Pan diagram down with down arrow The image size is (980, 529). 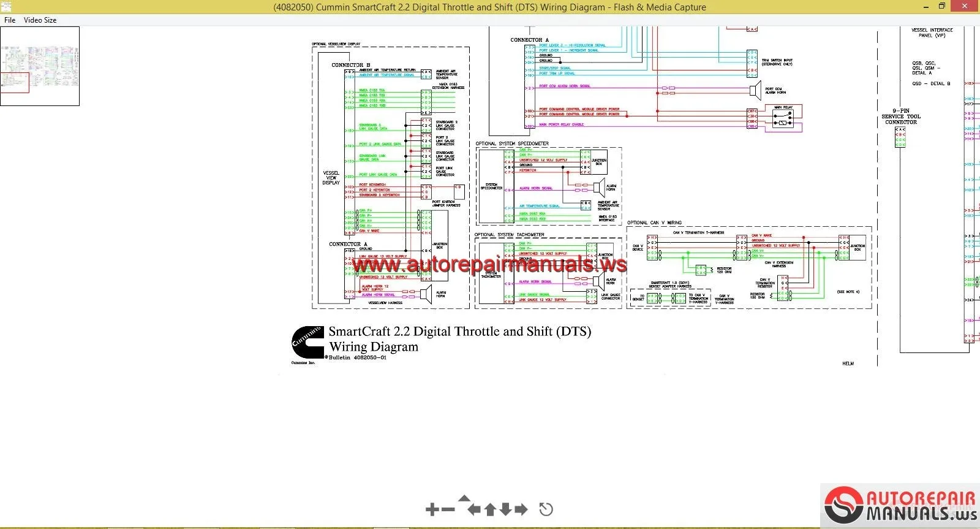click(505, 509)
